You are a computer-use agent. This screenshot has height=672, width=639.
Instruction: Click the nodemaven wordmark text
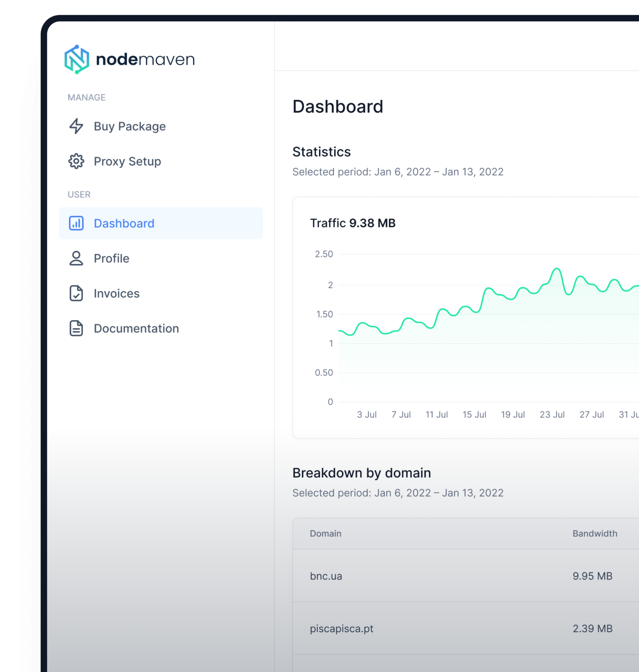tap(145, 59)
